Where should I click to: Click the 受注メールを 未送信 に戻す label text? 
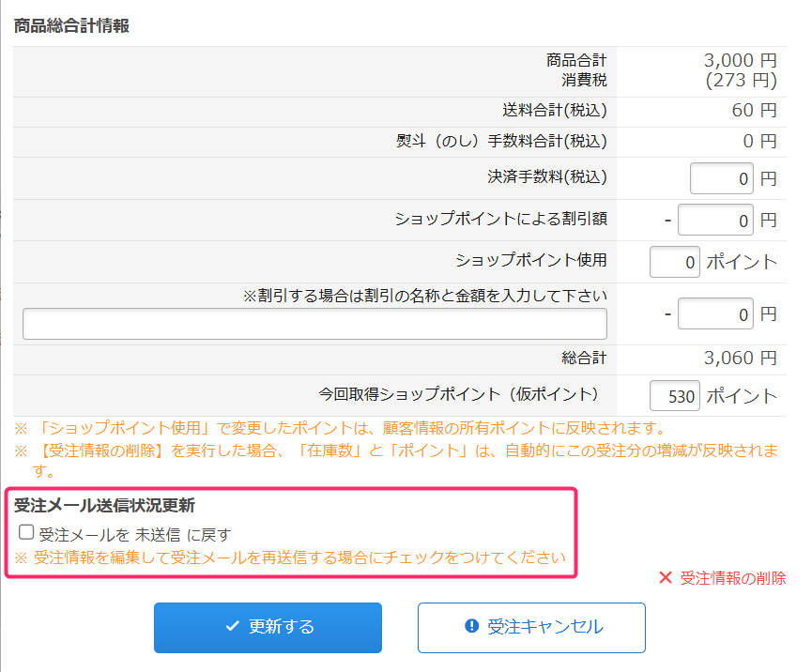pos(135,534)
